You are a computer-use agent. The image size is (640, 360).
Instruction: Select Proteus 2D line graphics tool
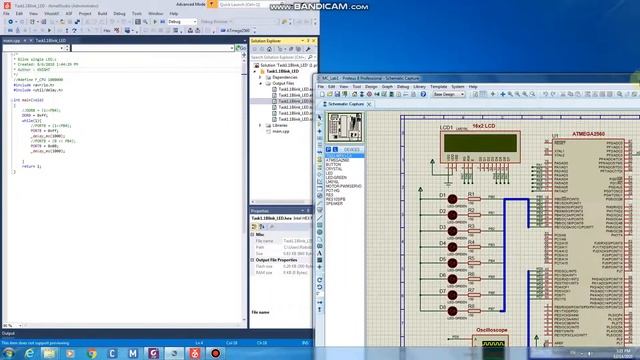[320, 218]
